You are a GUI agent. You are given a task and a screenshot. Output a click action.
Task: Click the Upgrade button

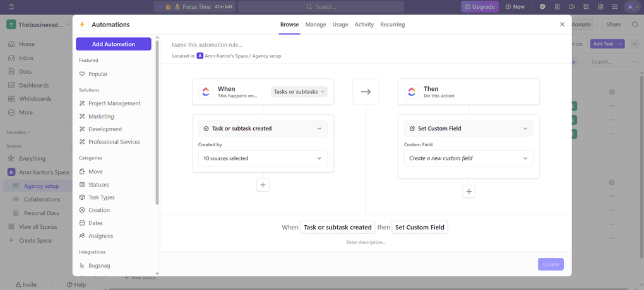(x=480, y=6)
